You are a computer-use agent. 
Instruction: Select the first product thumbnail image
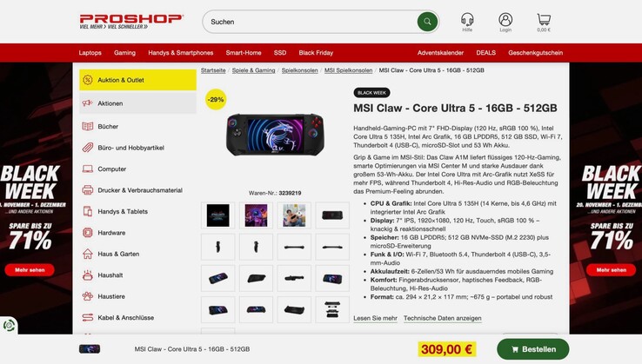click(x=217, y=215)
